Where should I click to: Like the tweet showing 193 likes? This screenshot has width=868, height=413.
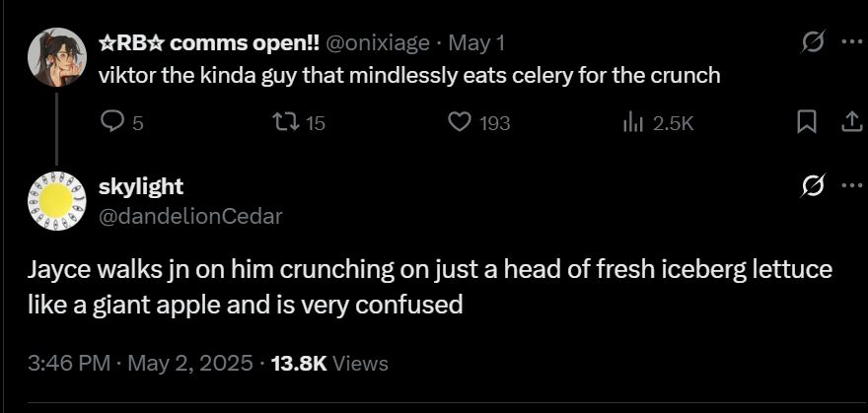[x=478, y=122]
